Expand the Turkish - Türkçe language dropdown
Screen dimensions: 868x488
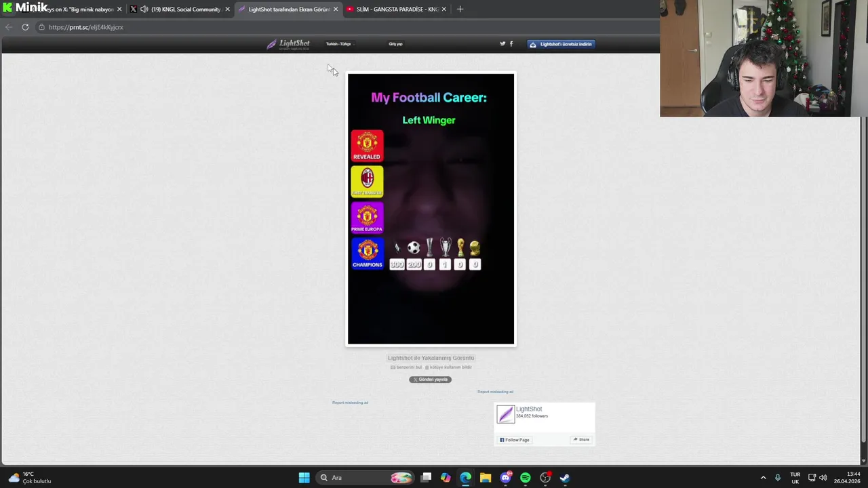340,44
